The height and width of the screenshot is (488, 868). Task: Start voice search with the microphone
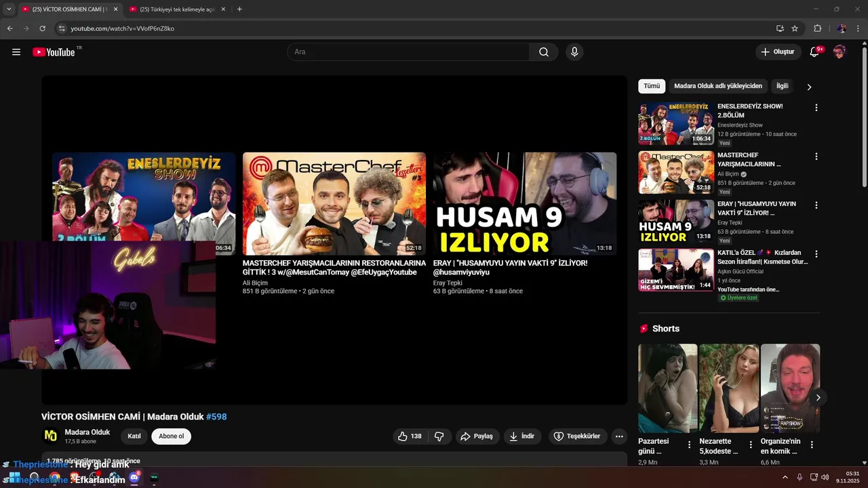[x=574, y=52]
